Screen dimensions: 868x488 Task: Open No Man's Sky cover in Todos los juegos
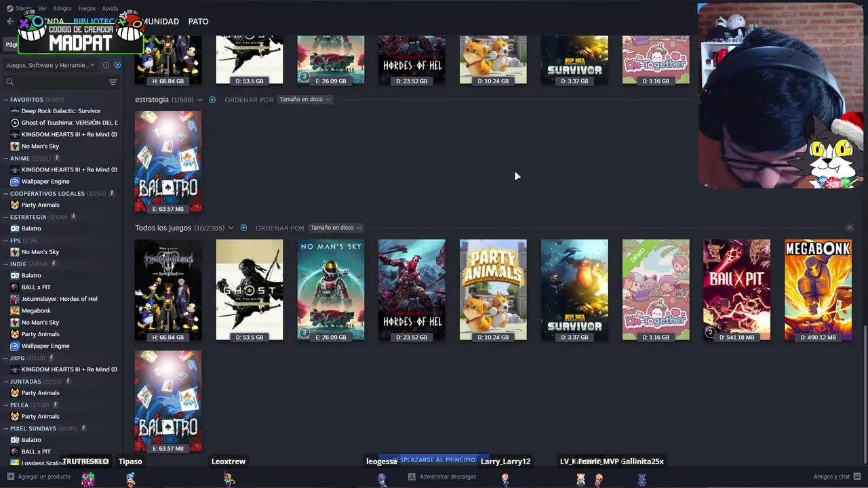pos(331,289)
